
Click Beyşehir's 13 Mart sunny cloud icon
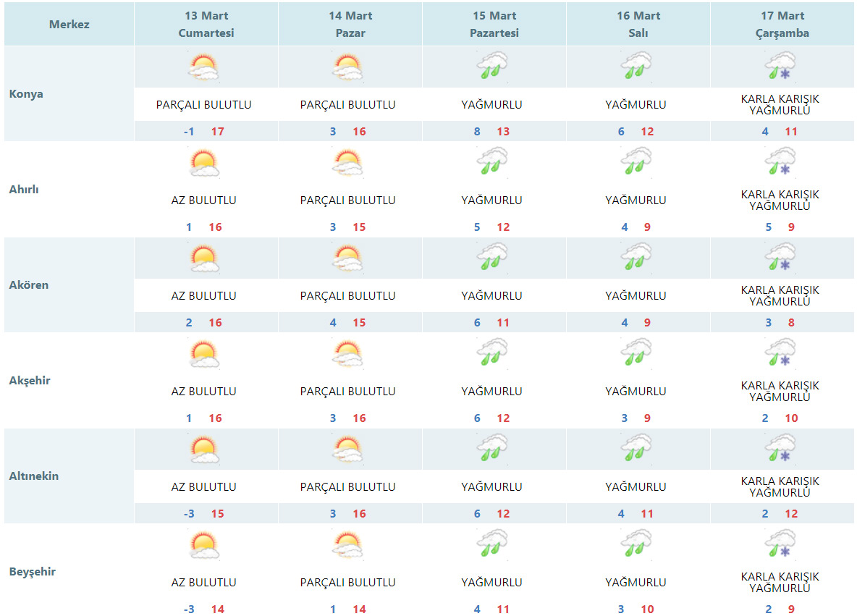[x=203, y=545]
